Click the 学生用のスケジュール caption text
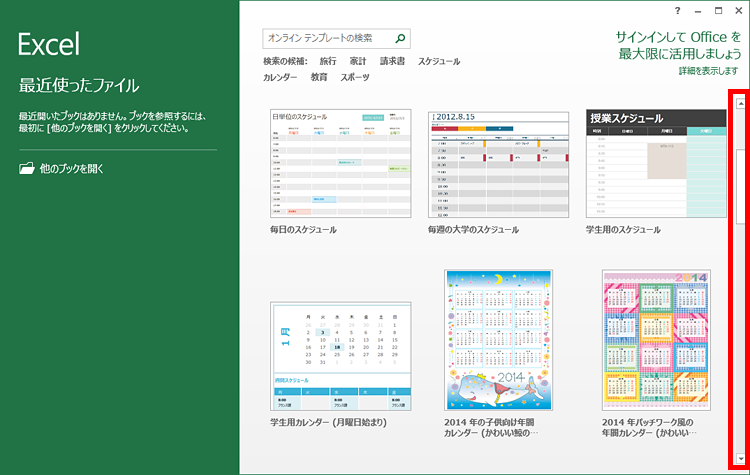Viewport: 750px width, 475px height. click(623, 230)
